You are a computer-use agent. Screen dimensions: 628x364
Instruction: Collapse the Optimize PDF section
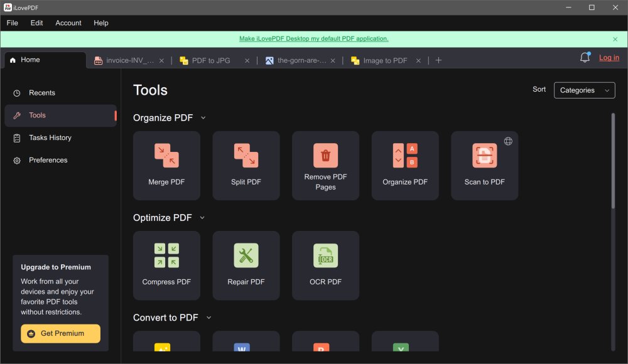coord(202,218)
